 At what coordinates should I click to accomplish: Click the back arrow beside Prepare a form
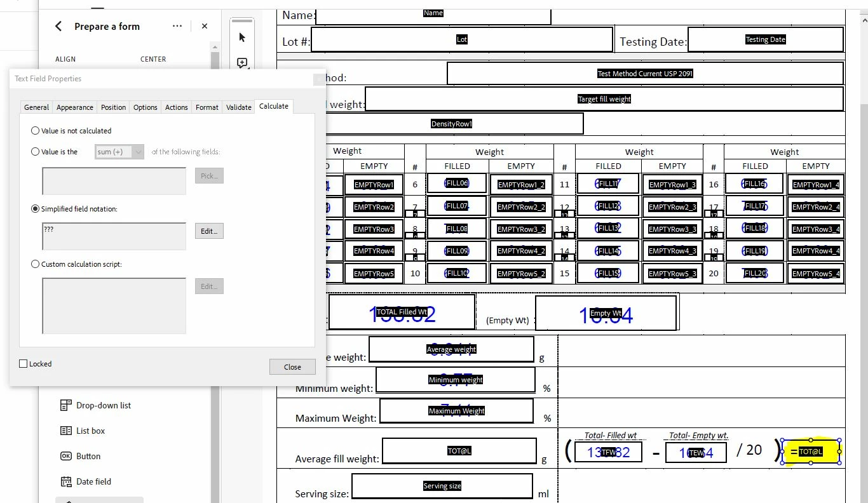click(x=58, y=26)
